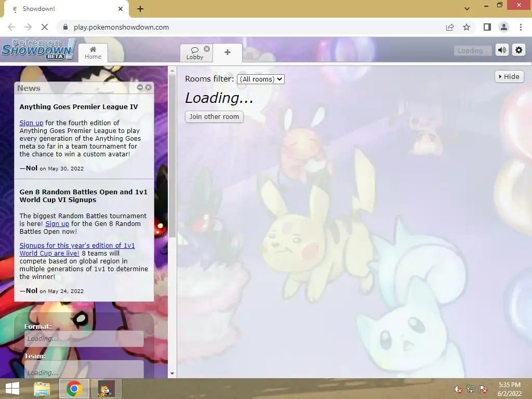Open the Windows Start menu
Viewport: 532px width, 399px height.
(12, 389)
